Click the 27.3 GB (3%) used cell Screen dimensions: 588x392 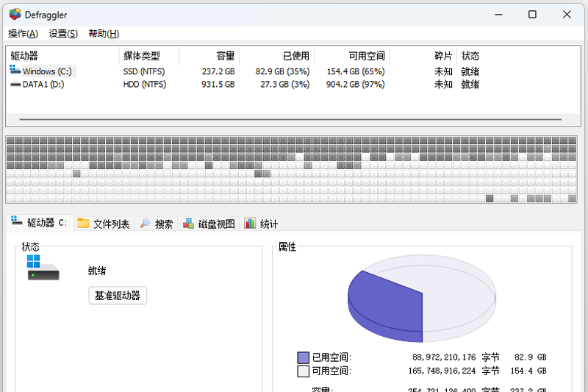coord(285,85)
